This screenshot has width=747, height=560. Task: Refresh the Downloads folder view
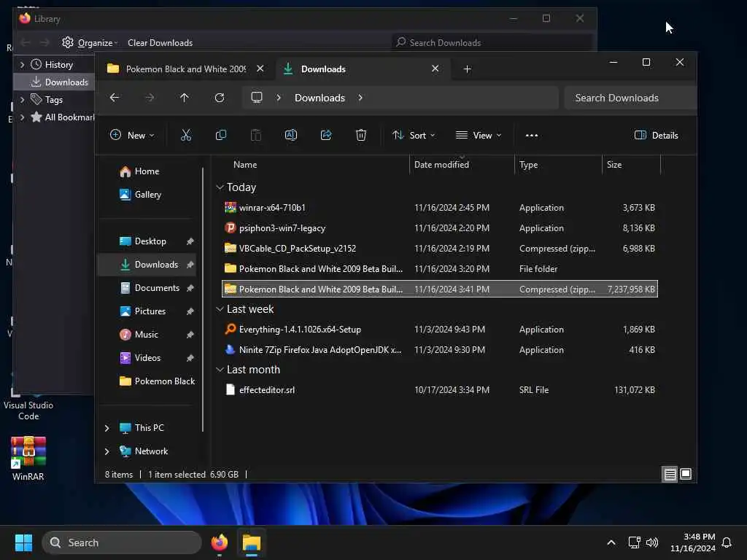coord(220,98)
